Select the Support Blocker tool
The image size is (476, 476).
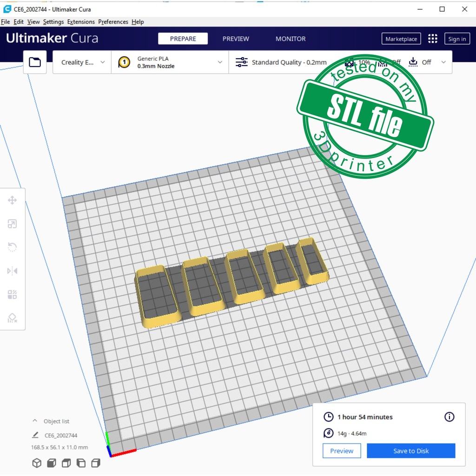pos(12,318)
